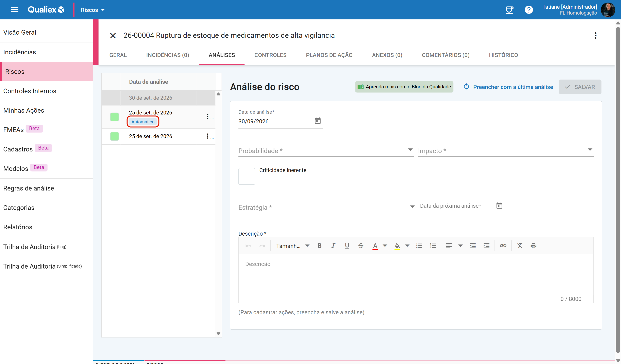Toggle italic formatting in description editor
This screenshot has height=364, width=621.
[333, 245]
